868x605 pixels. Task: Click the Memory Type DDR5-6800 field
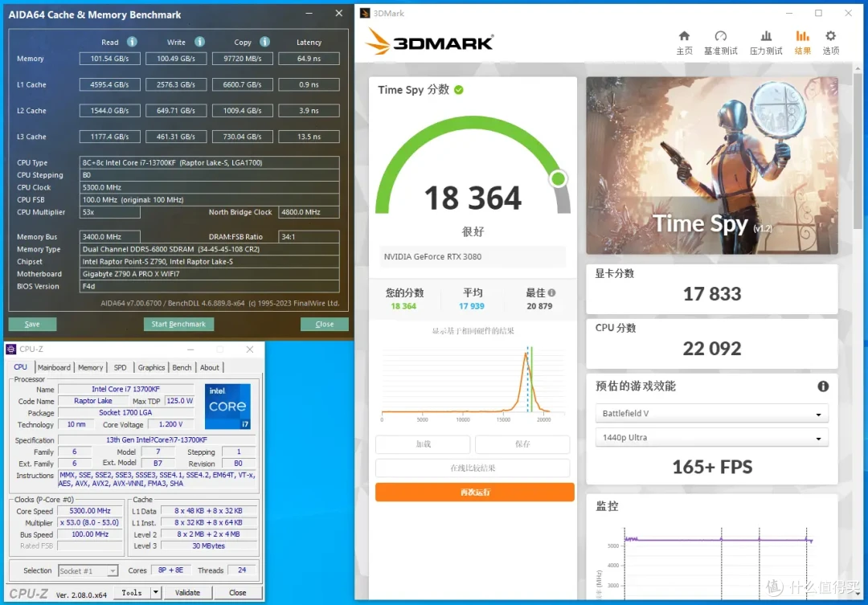pos(209,249)
